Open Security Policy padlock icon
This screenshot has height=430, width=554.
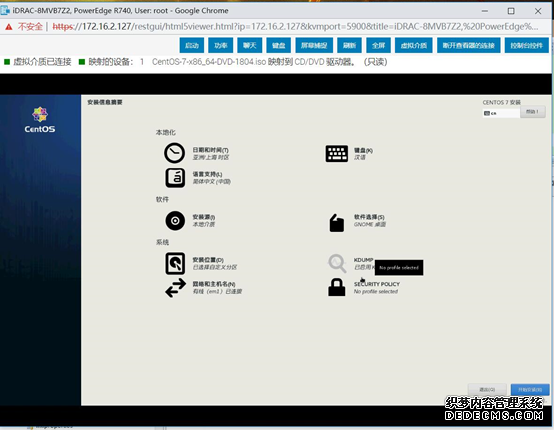(337, 287)
